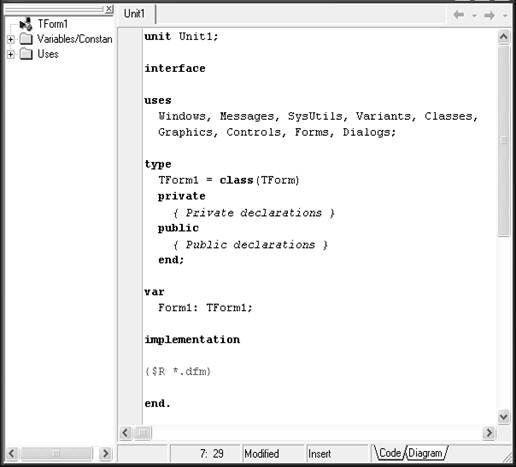The height and width of the screenshot is (467, 516).
Task: Click the editor gutter beside 'uses'
Action: pyautogui.click(x=130, y=100)
